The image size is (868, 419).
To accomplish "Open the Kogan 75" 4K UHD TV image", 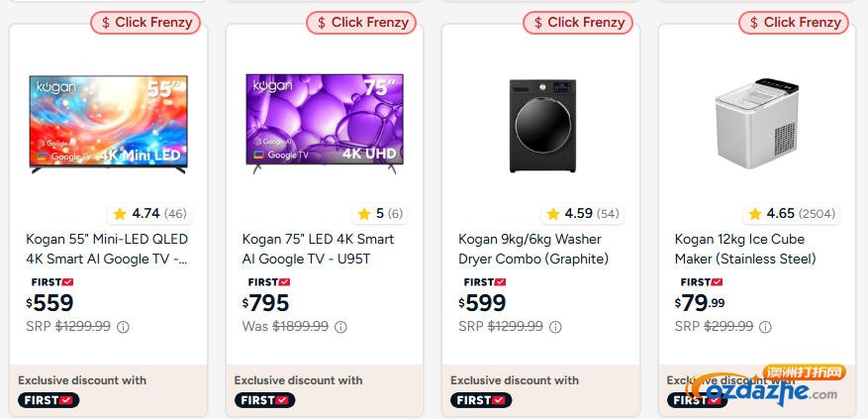I will (x=324, y=124).
